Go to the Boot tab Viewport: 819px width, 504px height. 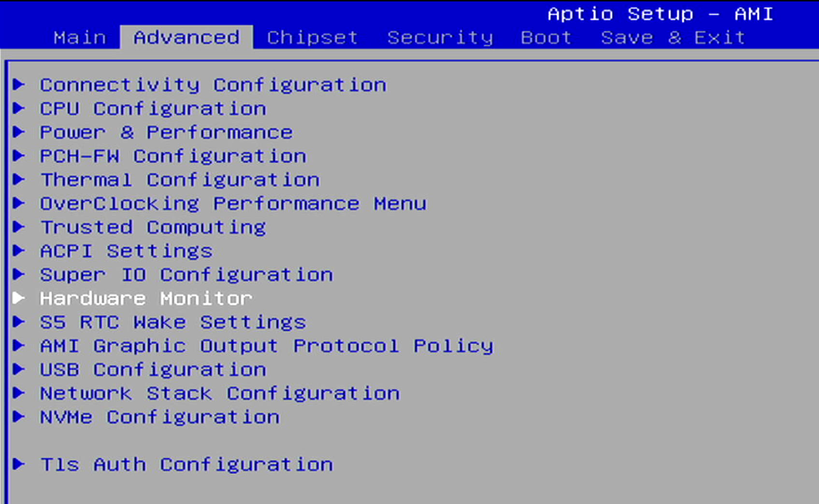tap(546, 37)
